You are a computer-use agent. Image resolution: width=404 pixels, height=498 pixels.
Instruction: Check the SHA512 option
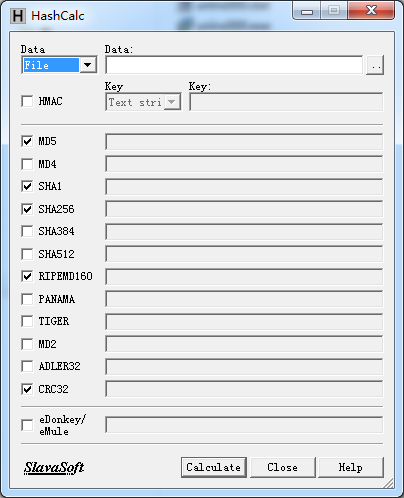pos(27,254)
